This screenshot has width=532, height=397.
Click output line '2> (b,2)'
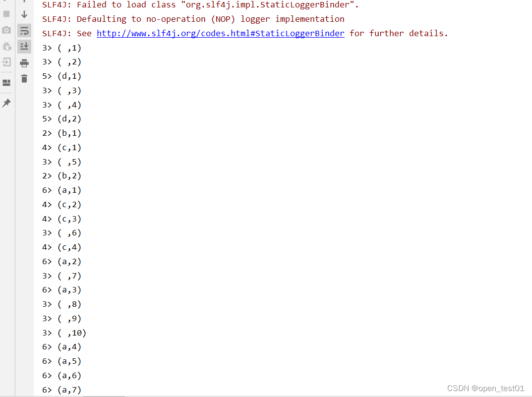click(x=62, y=176)
